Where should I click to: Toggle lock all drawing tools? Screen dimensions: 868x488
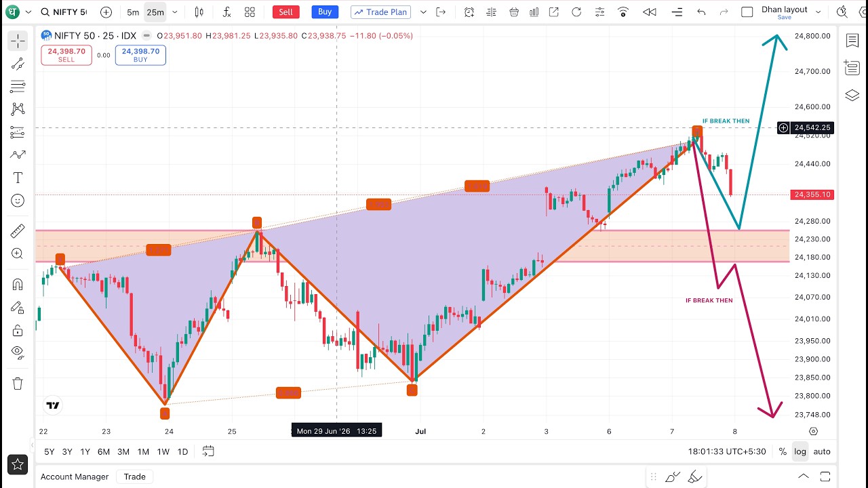point(18,330)
